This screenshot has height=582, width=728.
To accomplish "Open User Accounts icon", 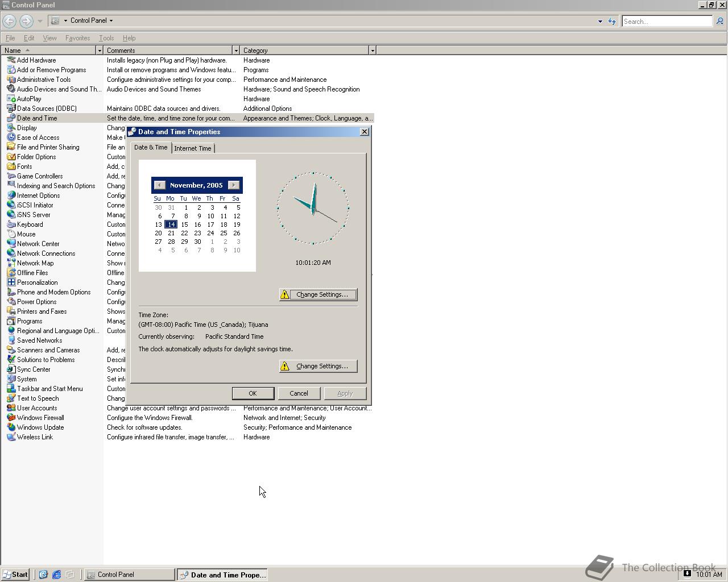I will pos(11,408).
